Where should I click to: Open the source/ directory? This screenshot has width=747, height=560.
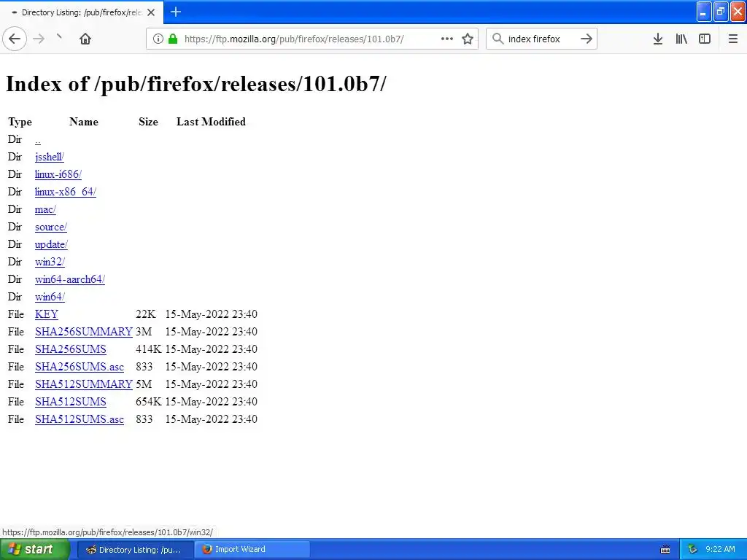click(51, 227)
